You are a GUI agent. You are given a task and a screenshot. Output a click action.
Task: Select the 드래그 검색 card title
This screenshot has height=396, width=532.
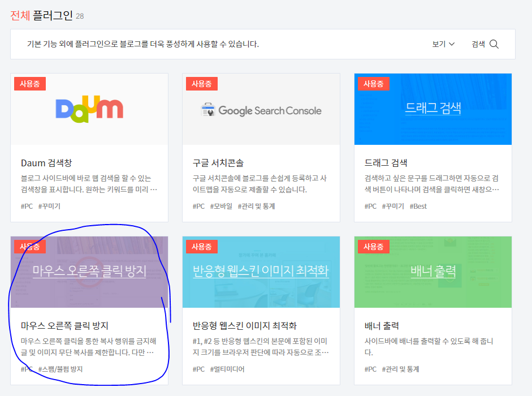(386, 163)
